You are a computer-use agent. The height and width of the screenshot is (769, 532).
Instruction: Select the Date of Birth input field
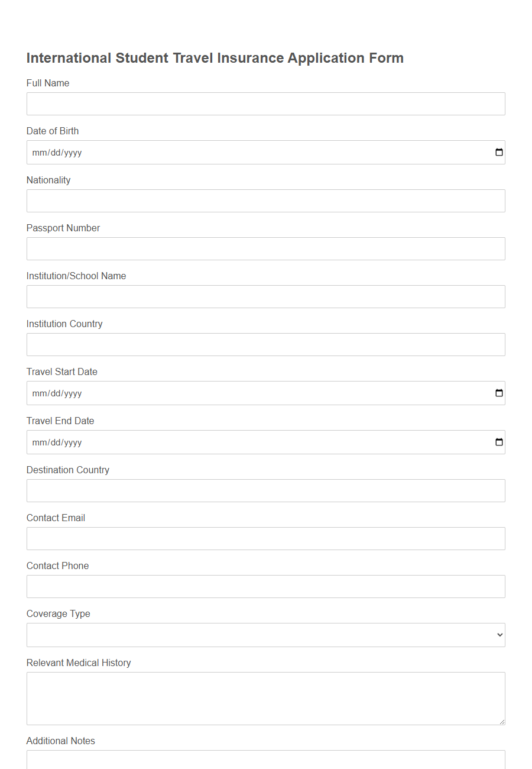point(236,152)
